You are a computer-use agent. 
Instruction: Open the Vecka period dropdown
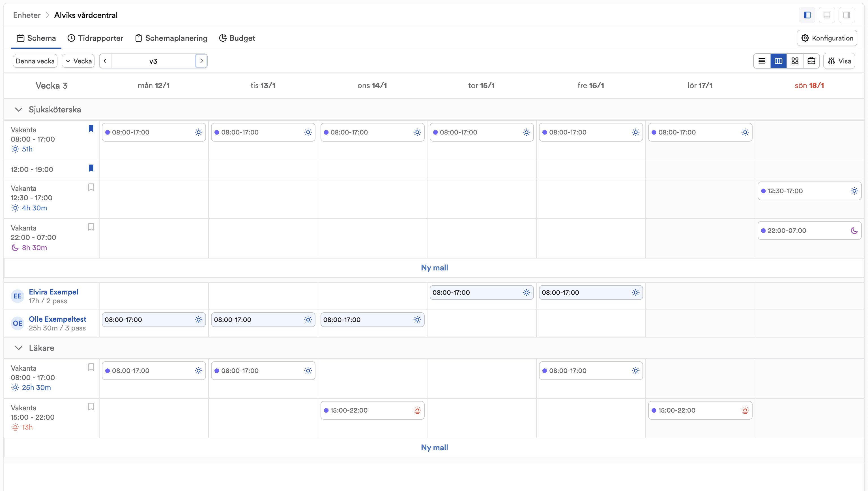79,61
